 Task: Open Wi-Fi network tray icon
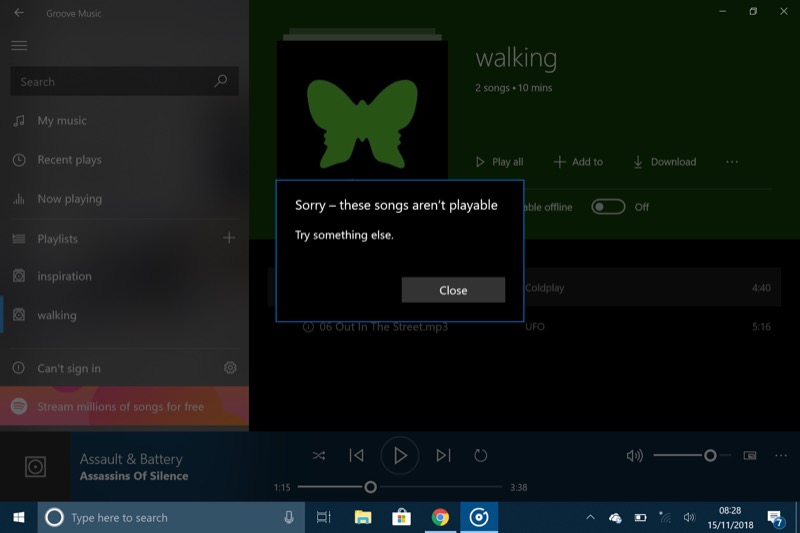[665, 518]
